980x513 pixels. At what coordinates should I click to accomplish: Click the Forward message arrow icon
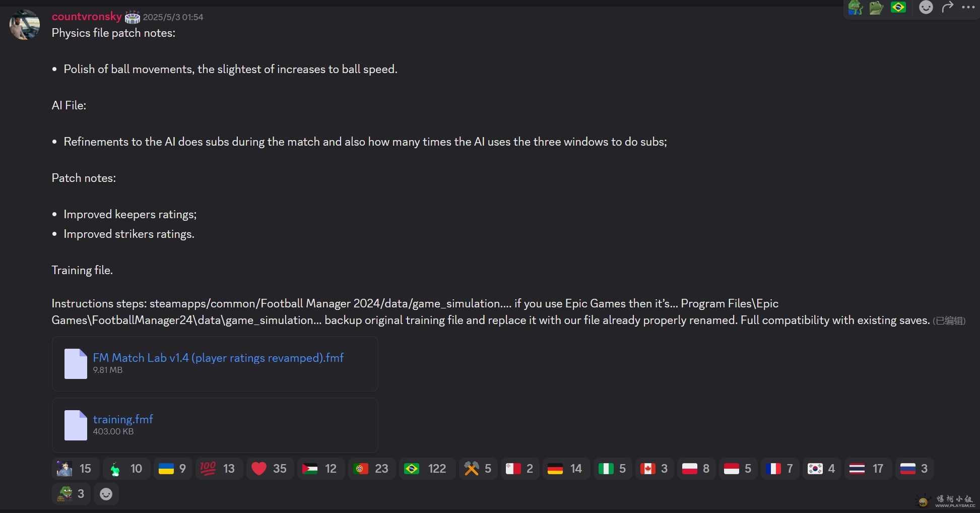947,7
